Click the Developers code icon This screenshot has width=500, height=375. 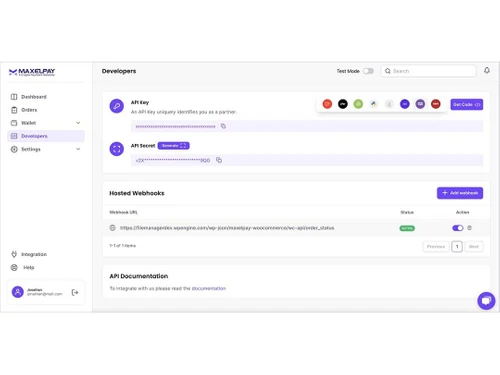(x=14, y=136)
